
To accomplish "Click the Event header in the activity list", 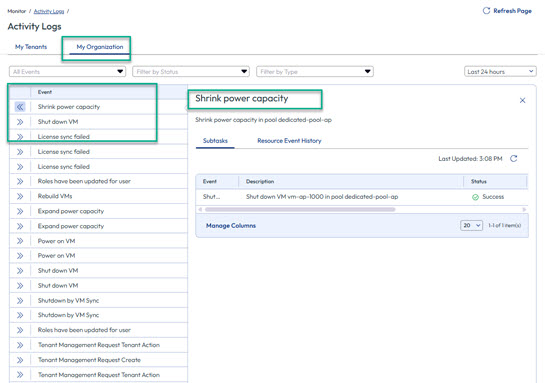I will click(45, 92).
